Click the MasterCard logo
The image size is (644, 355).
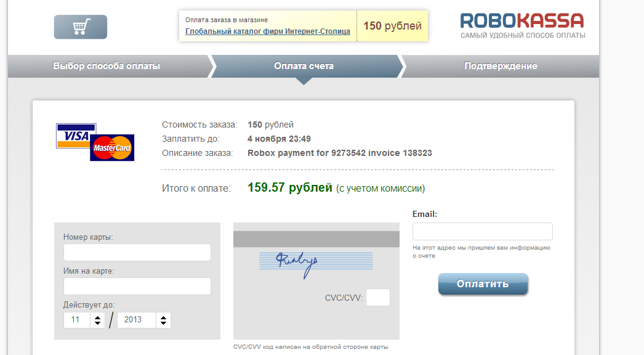pos(112,148)
